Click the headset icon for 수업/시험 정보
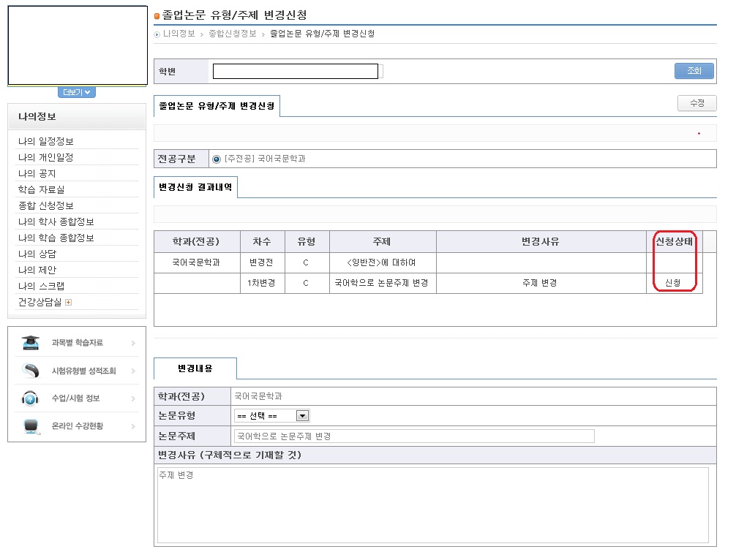 [30, 398]
